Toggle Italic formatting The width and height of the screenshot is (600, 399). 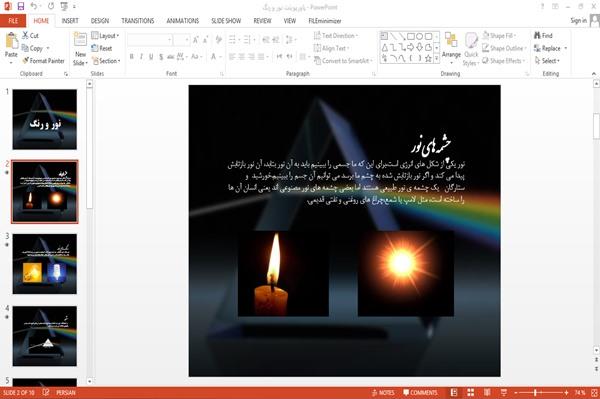point(141,57)
